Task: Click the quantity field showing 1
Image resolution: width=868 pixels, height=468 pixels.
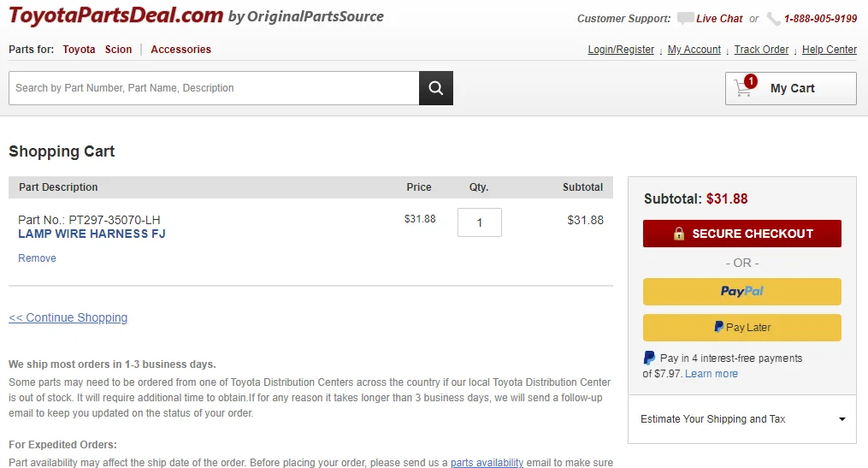Action: [480, 222]
